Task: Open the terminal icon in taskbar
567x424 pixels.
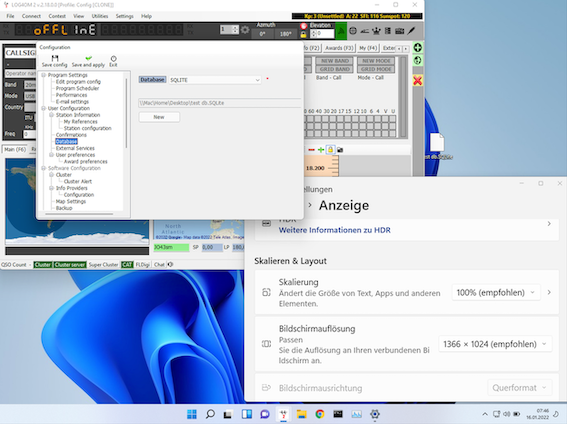Action: (338, 414)
